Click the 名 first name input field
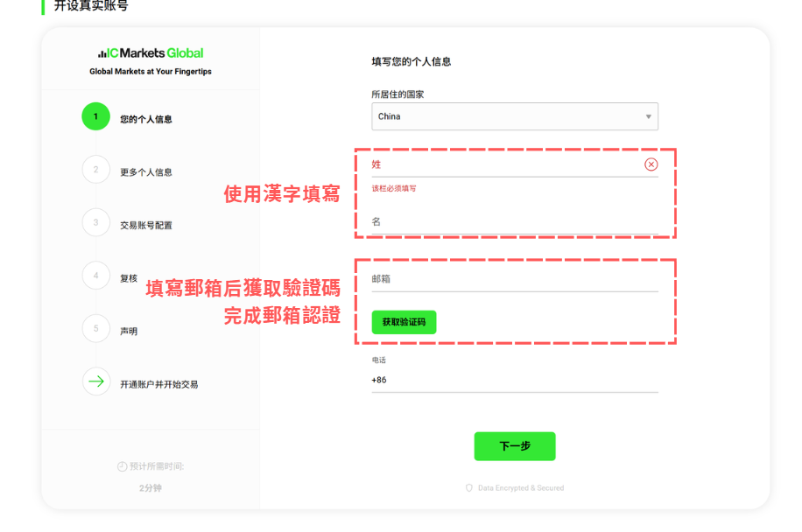Screen dimensions: 802x532 point(514,222)
